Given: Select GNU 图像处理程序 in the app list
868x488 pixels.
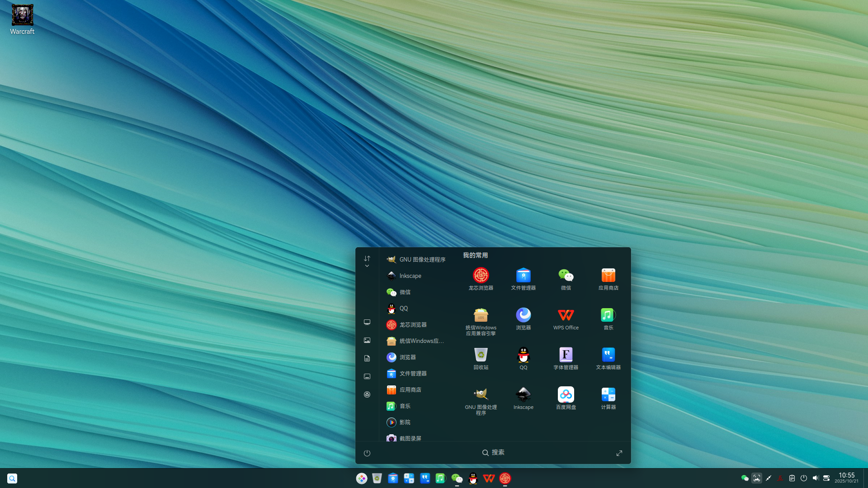Looking at the screenshot, I should 416,259.
